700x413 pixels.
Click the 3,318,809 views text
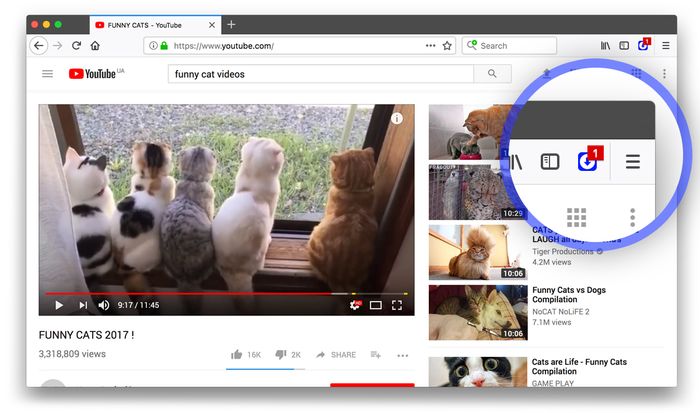[72, 354]
